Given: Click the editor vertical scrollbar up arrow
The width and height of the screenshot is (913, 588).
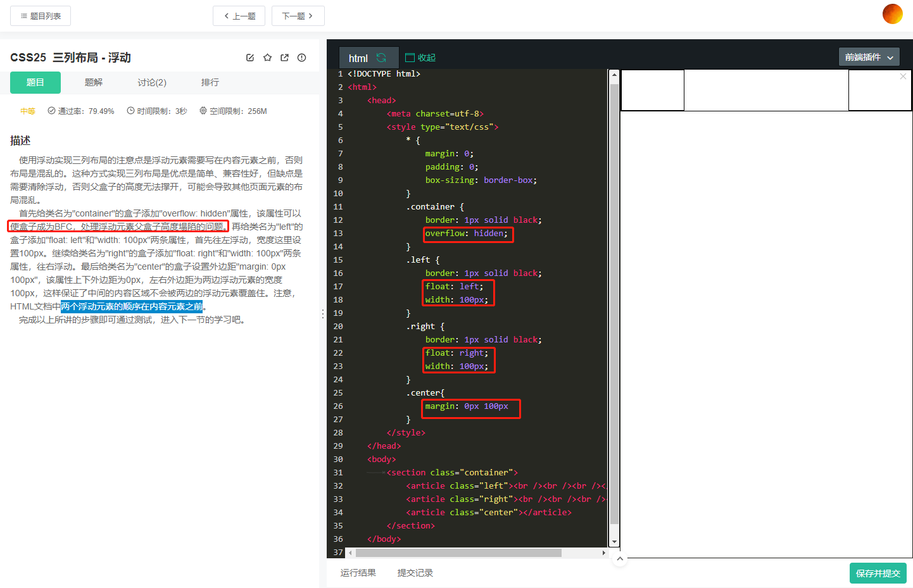Looking at the screenshot, I should coord(614,75).
